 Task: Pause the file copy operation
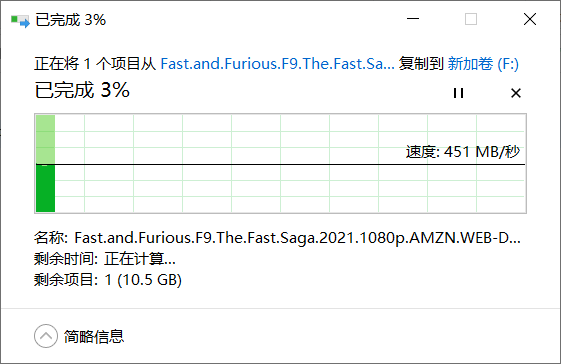[x=458, y=93]
